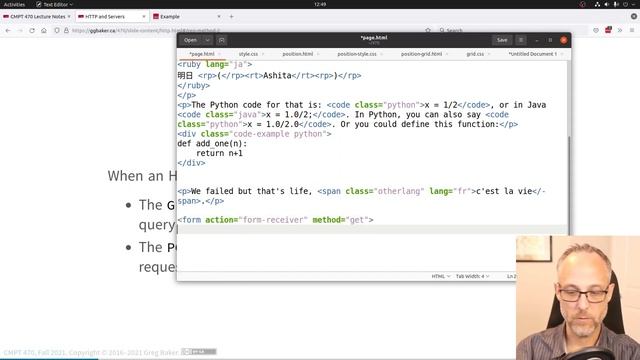Open the browser application menu

click(632, 31)
